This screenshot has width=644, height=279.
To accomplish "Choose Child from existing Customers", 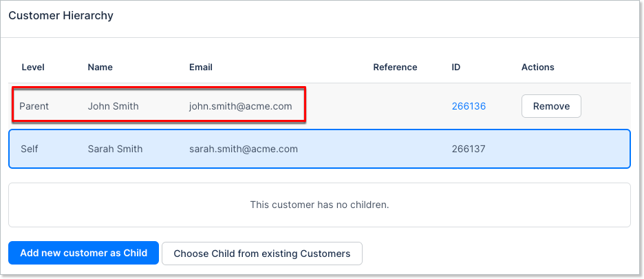I will coord(261,254).
